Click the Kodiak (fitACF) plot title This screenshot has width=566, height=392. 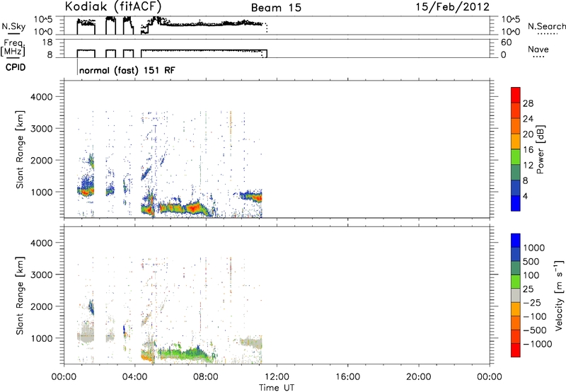(x=113, y=7)
